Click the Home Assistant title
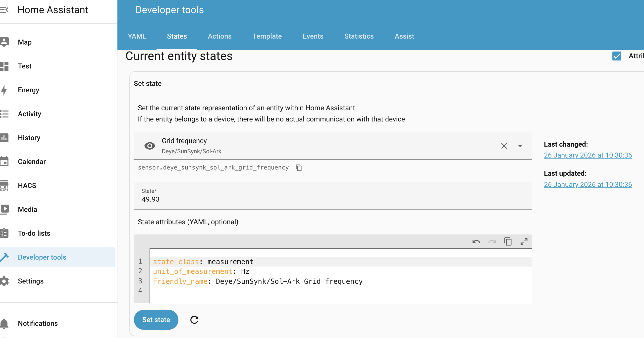The height and width of the screenshot is (338, 644). tap(53, 10)
